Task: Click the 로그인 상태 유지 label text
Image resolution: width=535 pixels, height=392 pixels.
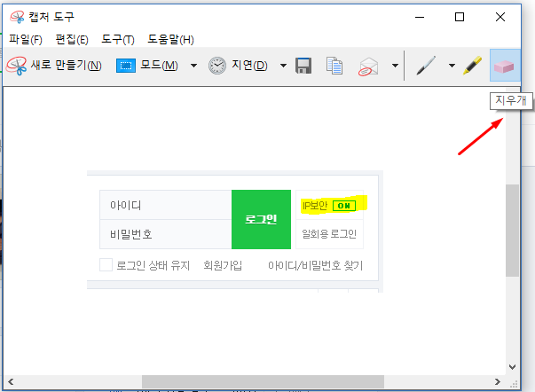Action: [153, 265]
